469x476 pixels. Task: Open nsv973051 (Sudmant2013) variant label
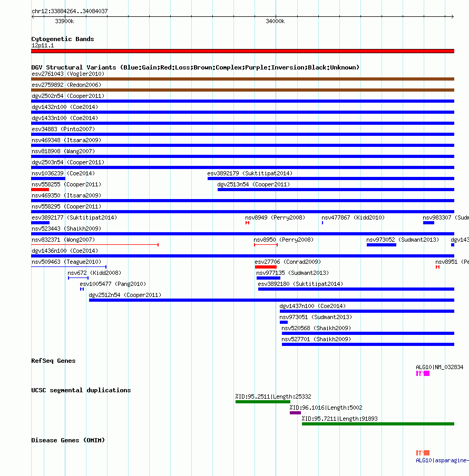316,317
